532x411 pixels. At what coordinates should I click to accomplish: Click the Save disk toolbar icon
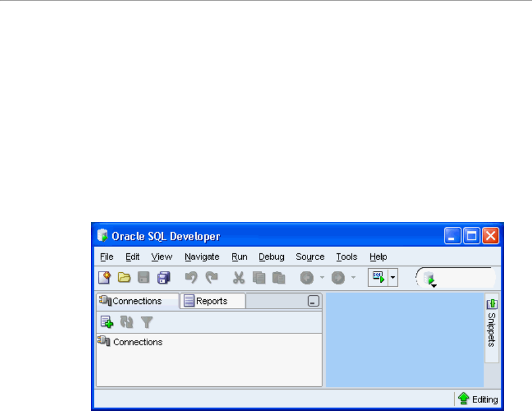pos(143,277)
